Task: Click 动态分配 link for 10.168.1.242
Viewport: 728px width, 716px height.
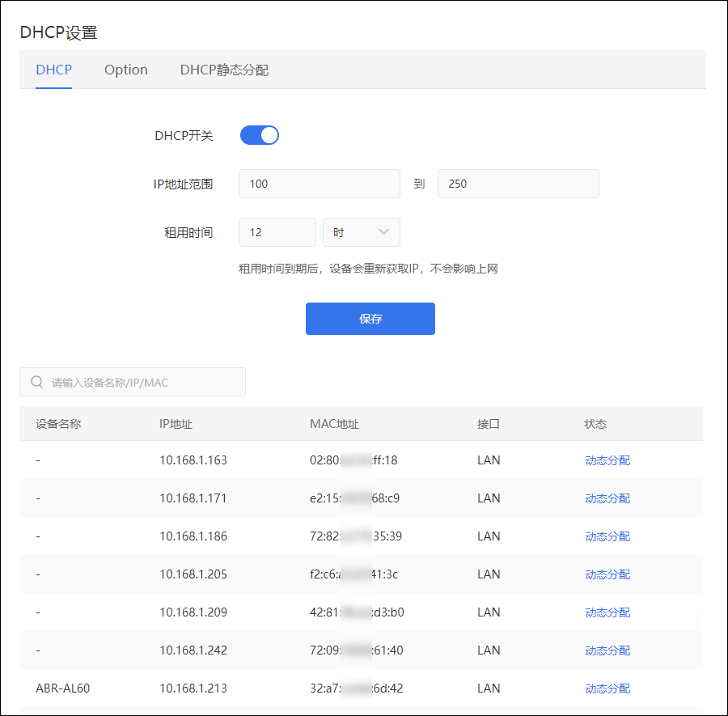Action: click(x=607, y=650)
